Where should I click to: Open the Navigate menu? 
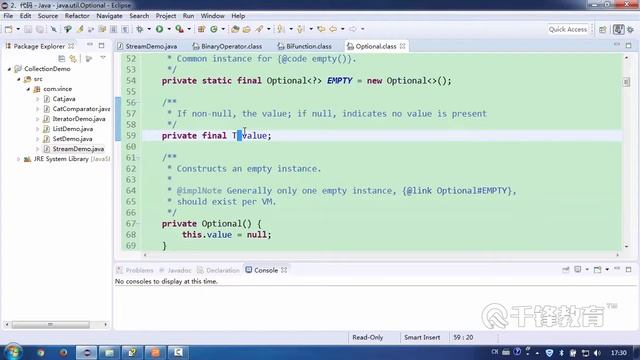(109, 16)
